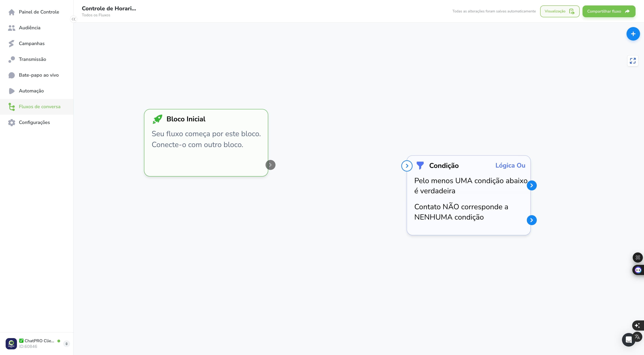
Task: Click Bloco Inicial gray output connector
Action: 270,165
